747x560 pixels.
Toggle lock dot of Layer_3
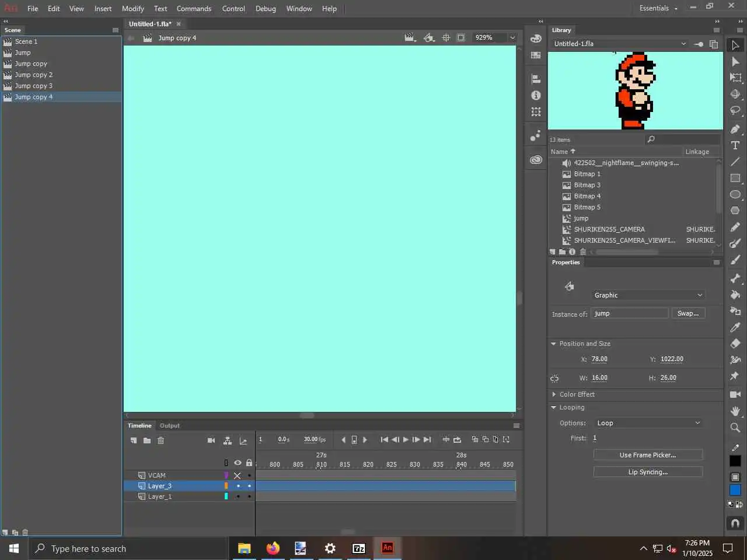click(249, 486)
